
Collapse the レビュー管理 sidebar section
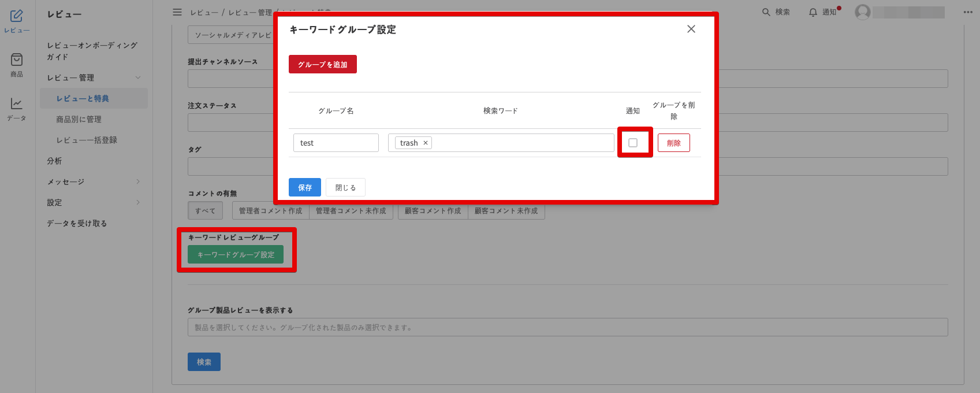pyautogui.click(x=138, y=77)
